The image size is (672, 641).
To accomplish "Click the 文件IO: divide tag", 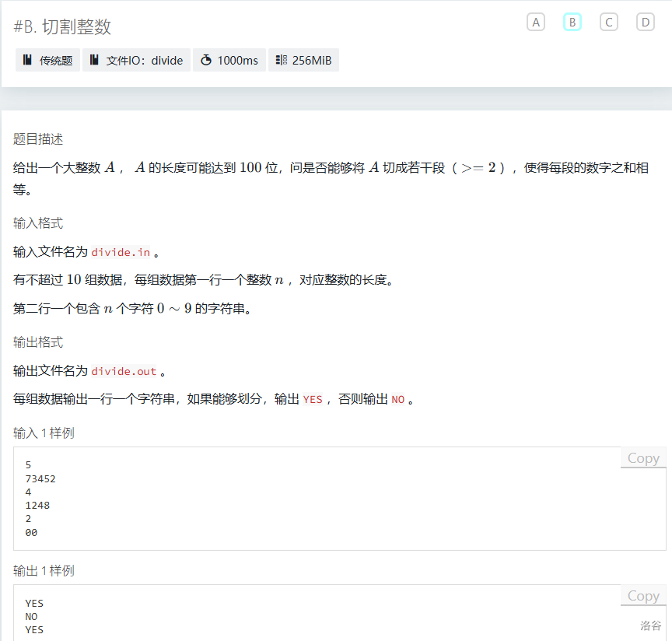I will tap(136, 60).
